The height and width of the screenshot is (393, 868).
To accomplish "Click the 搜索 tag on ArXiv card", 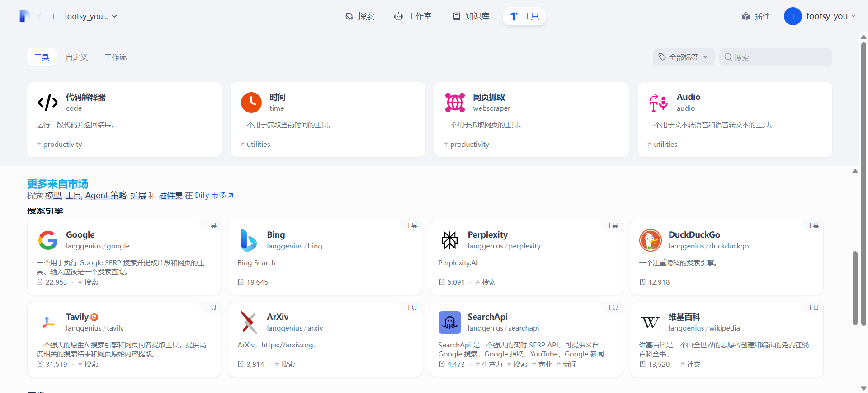I will pos(285,364).
